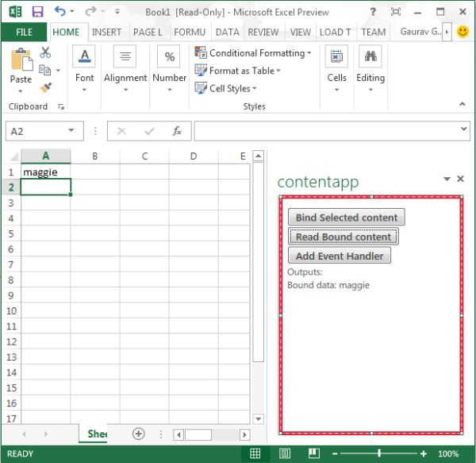This screenshot has height=463, width=476.
Task: Select column header B
Action: 95,156
